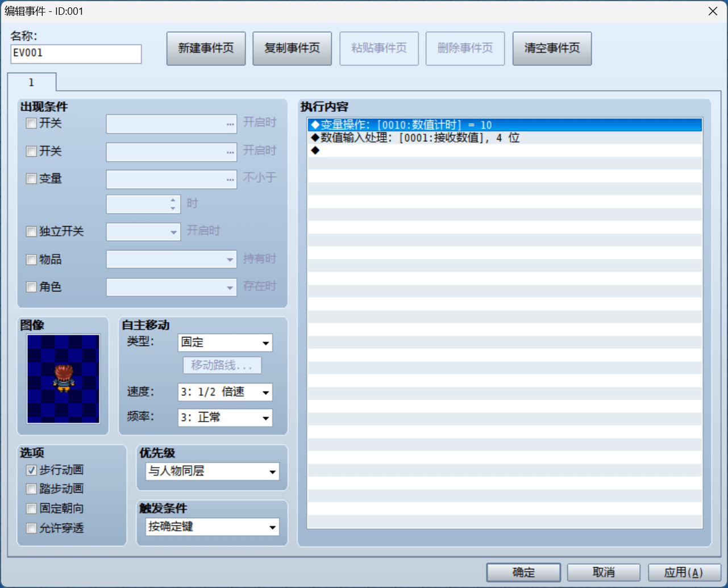
Task: Open the 变量 variable selector with ... button
Action: coord(230,179)
